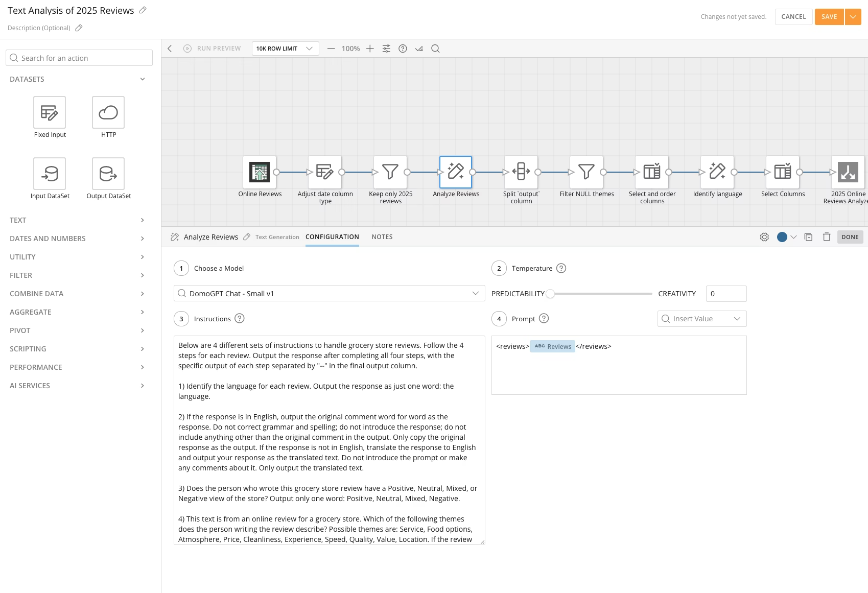Expand the FILTER section

pyautogui.click(x=143, y=275)
